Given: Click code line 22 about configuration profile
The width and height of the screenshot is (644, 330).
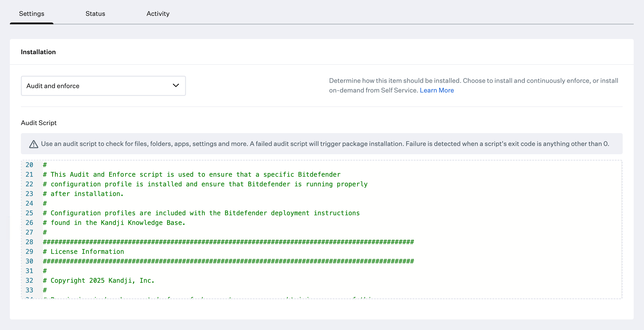Looking at the screenshot, I should click(205, 184).
